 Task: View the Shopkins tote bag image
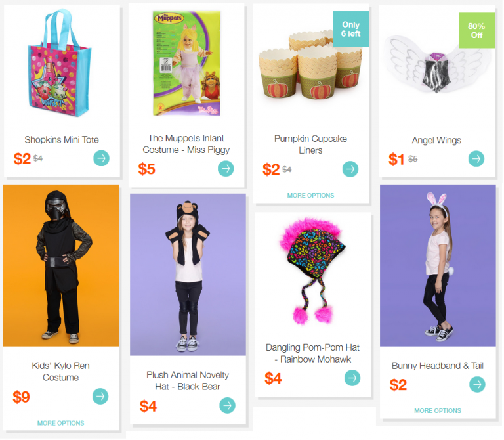pyautogui.click(x=60, y=63)
